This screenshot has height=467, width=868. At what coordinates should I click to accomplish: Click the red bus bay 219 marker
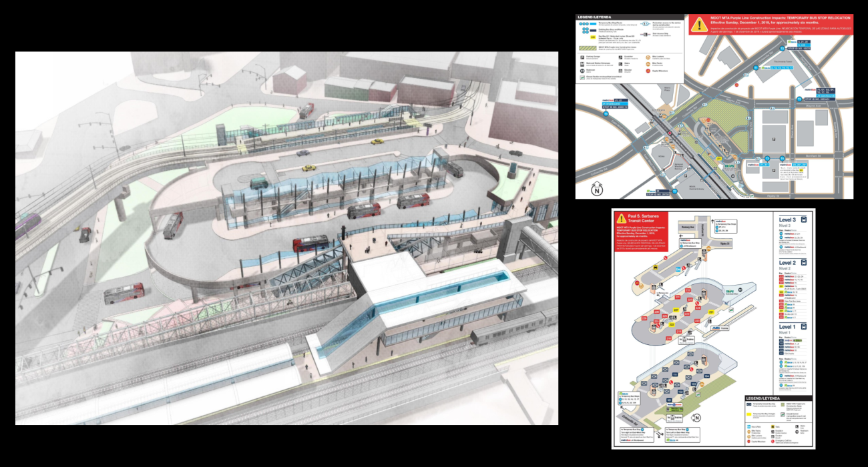[680, 332]
